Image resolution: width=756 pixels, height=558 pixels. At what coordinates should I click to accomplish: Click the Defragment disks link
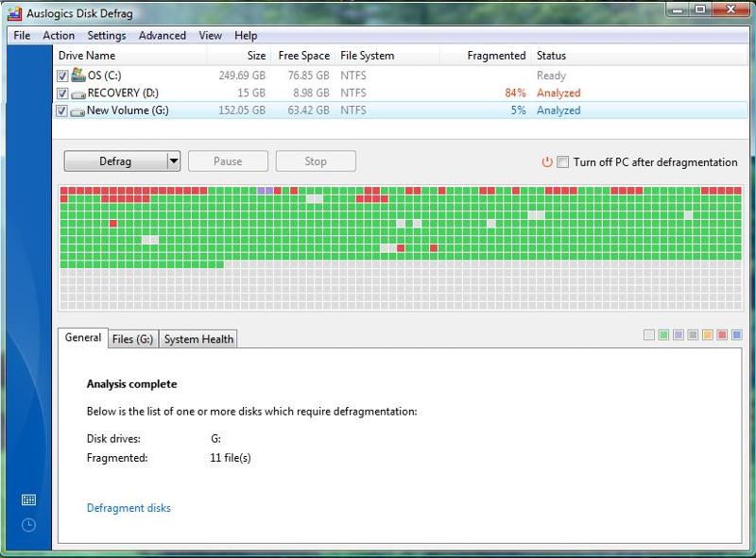129,508
